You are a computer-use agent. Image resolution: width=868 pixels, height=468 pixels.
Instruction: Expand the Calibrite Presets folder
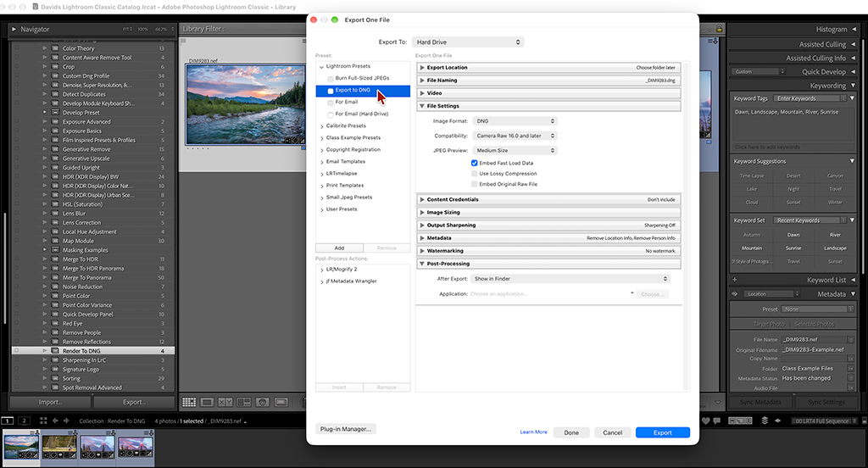[321, 126]
